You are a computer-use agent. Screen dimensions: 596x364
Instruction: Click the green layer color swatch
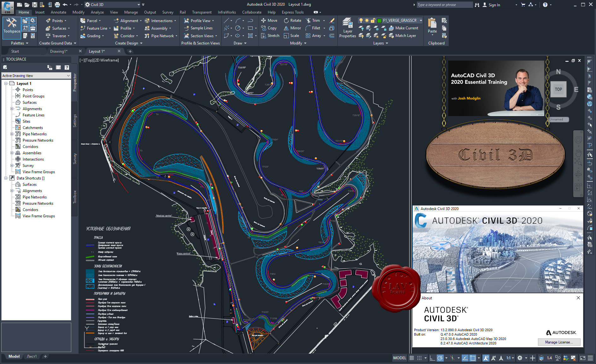pos(379,21)
